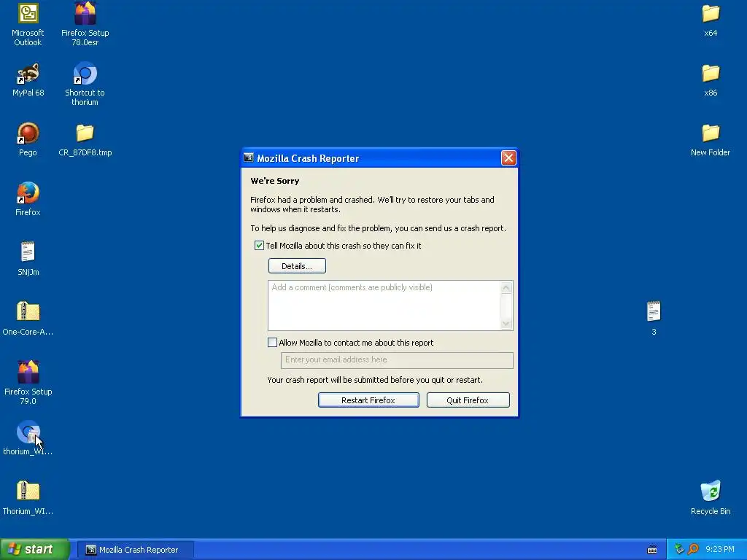Select the x64 folder on desktop
The height and width of the screenshot is (560, 747).
pyautogui.click(x=711, y=14)
